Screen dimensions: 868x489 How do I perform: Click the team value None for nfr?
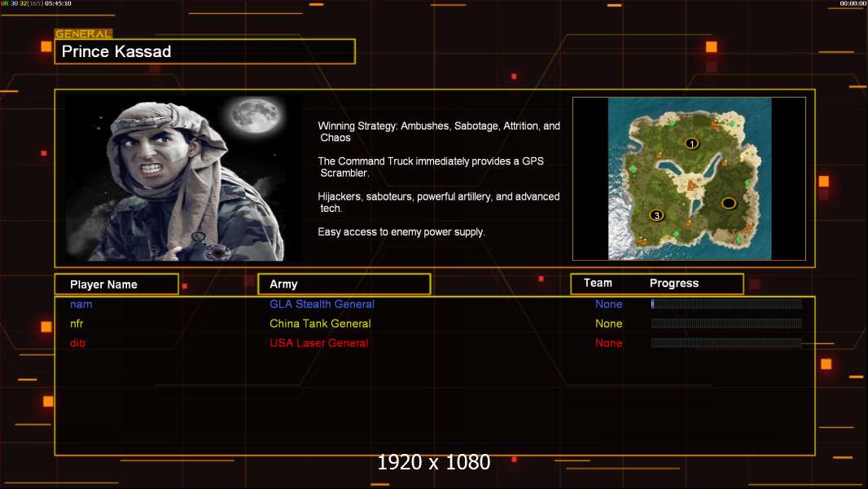click(608, 324)
